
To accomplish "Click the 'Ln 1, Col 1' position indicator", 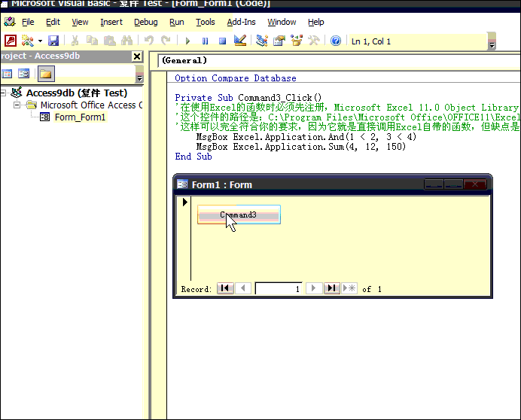I will pyautogui.click(x=371, y=41).
